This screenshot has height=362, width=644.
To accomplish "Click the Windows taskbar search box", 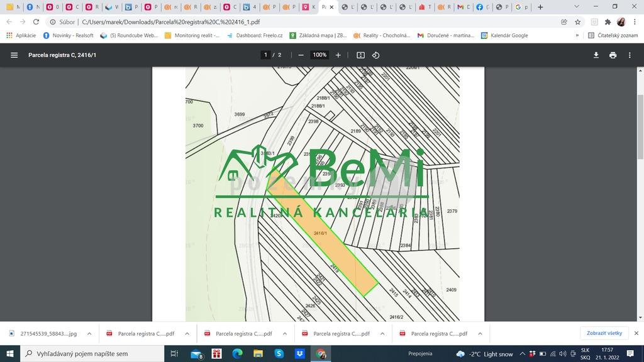I will coord(92,353).
